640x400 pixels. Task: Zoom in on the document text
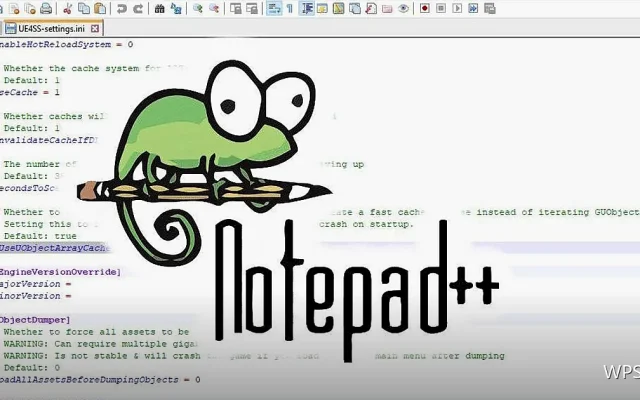(x=198, y=8)
